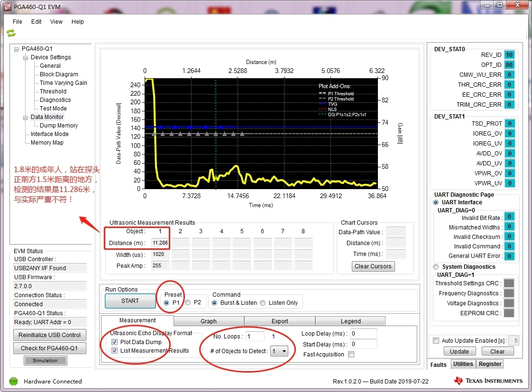This screenshot has width=532, height=392.
Task: Select the P2 preset radio button
Action: coord(188,302)
